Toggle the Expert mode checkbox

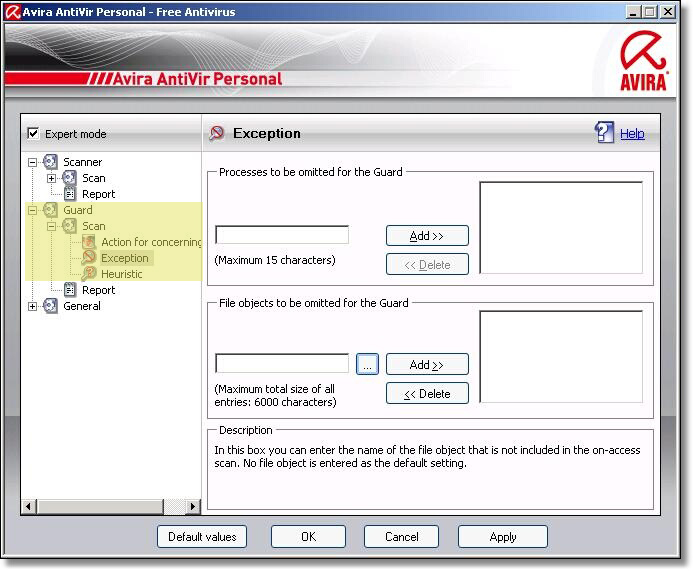click(33, 133)
